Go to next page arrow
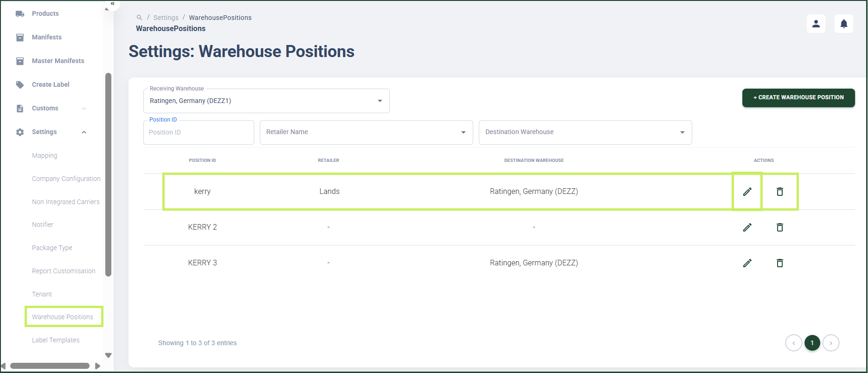The height and width of the screenshot is (373, 868). pos(831,343)
